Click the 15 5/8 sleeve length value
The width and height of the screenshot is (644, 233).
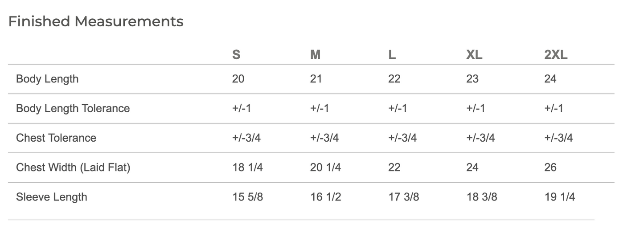[247, 196]
